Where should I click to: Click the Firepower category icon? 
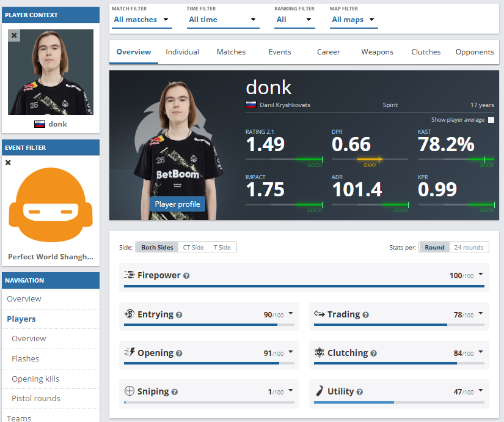130,275
